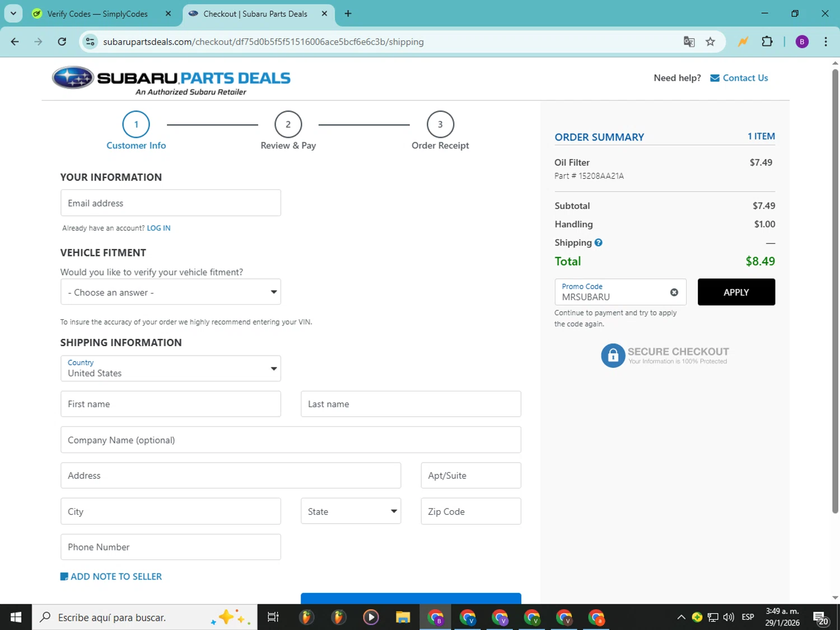Open the Windows Start menu

tap(16, 617)
